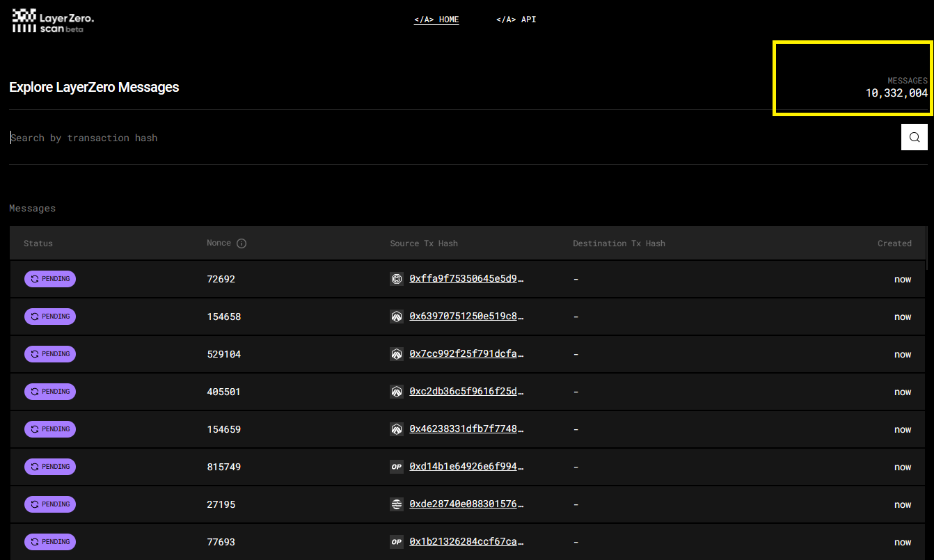Click PENDING badge for nonce 405501
The width and height of the screenshot is (934, 560).
pyautogui.click(x=50, y=392)
